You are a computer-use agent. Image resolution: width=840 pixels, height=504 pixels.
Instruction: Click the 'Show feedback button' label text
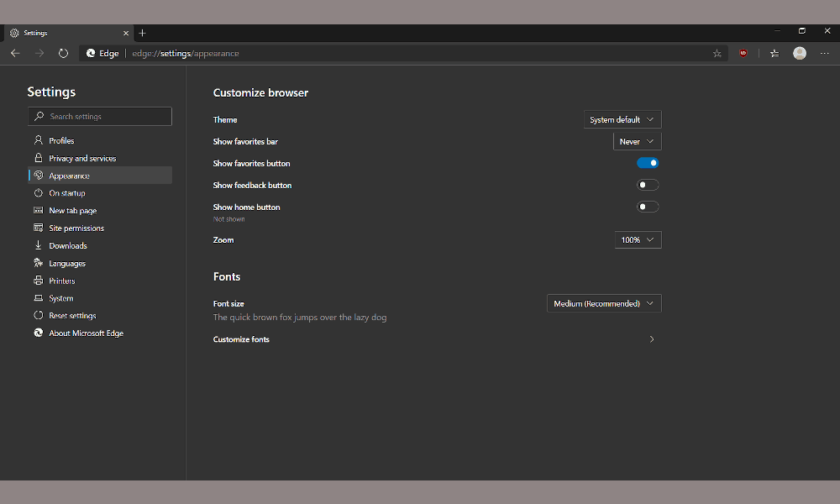coord(252,186)
